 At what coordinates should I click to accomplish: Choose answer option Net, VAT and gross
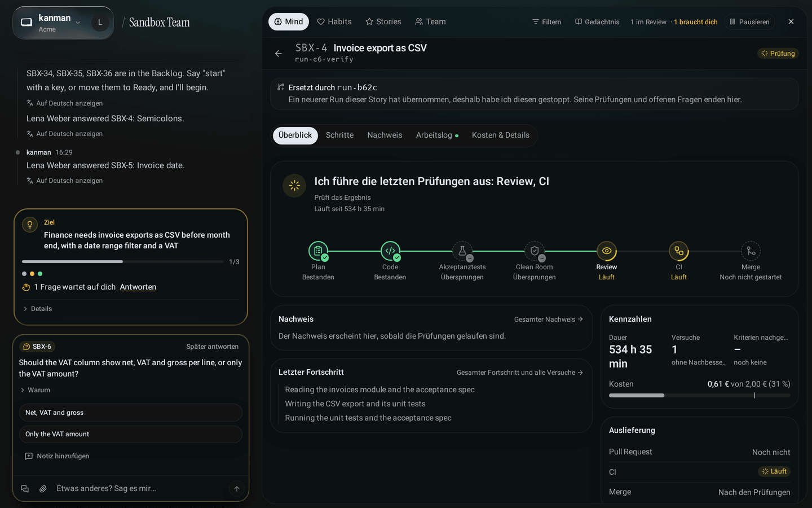[131, 413]
